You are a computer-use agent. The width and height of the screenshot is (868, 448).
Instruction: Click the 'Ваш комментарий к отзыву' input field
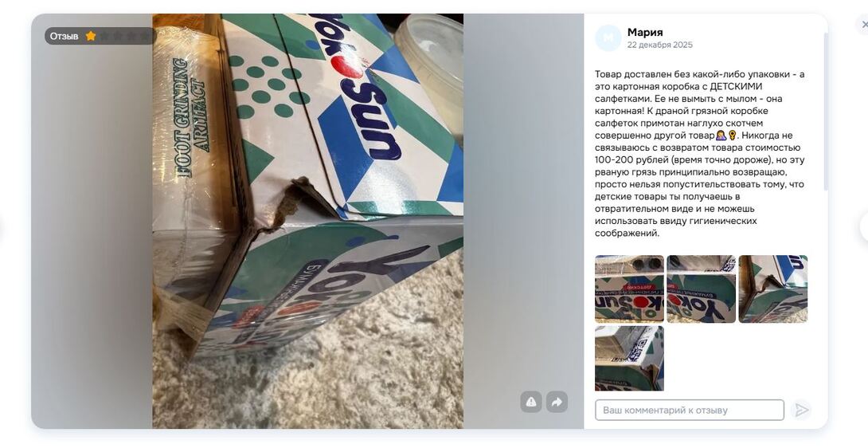point(690,411)
